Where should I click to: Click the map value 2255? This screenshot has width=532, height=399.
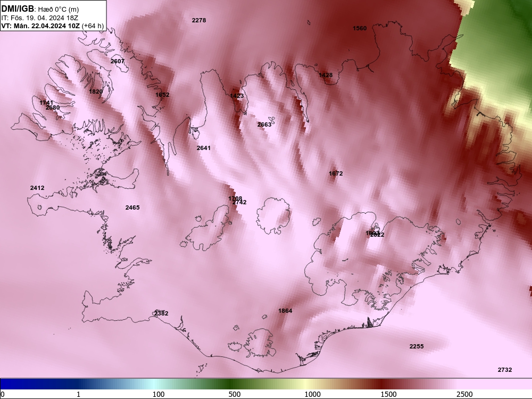(417, 346)
